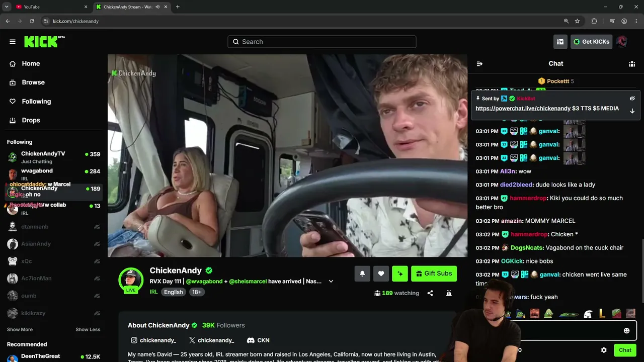
Task: Open the browser extensions menu
Action: pyautogui.click(x=594, y=21)
